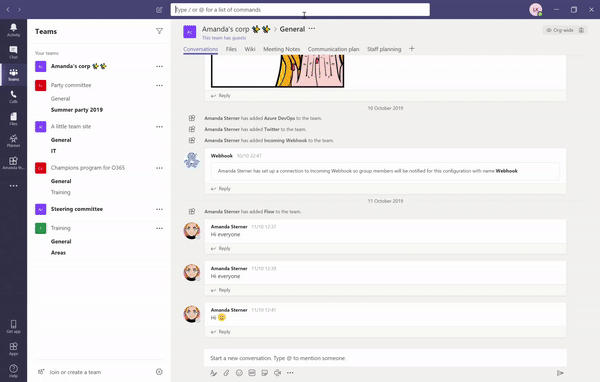Open the Format text tool in compose bar
Viewport: 600px width, 382px height.
[x=214, y=373]
